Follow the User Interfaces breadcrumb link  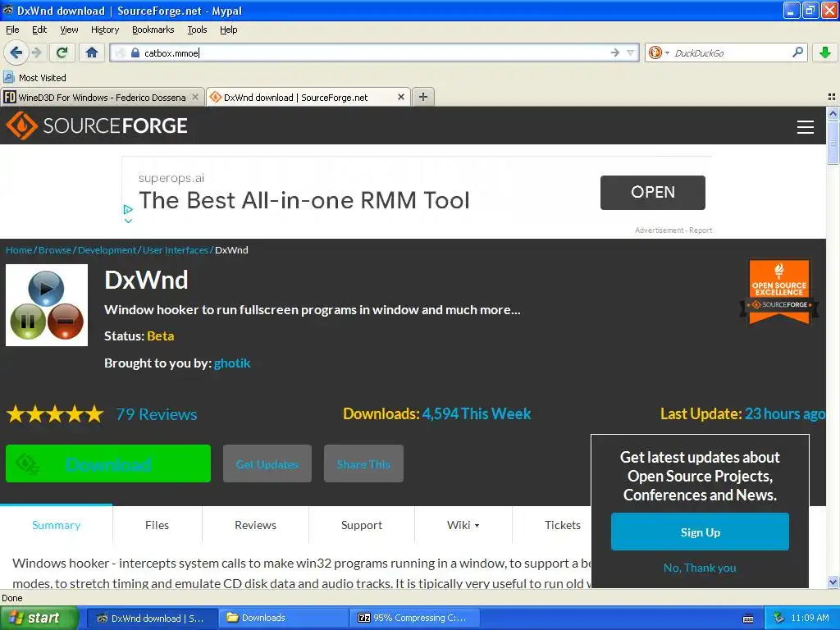(x=176, y=250)
